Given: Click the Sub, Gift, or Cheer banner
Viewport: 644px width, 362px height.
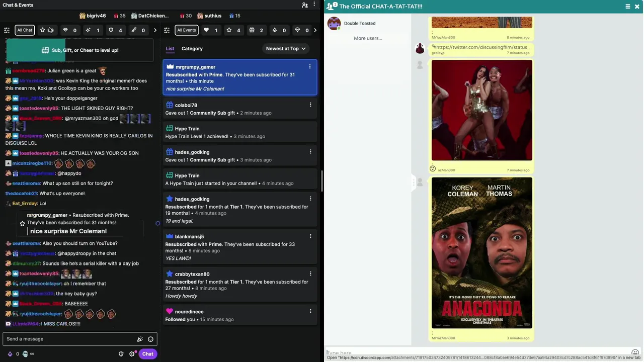Looking at the screenshot, I should pos(79,50).
